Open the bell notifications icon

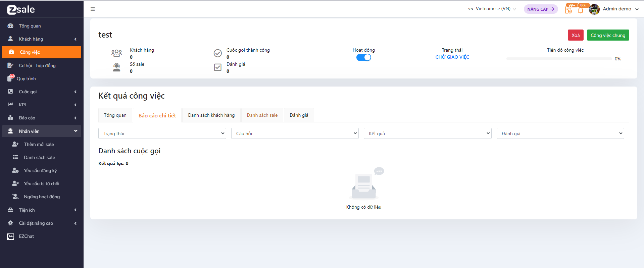[x=581, y=10]
